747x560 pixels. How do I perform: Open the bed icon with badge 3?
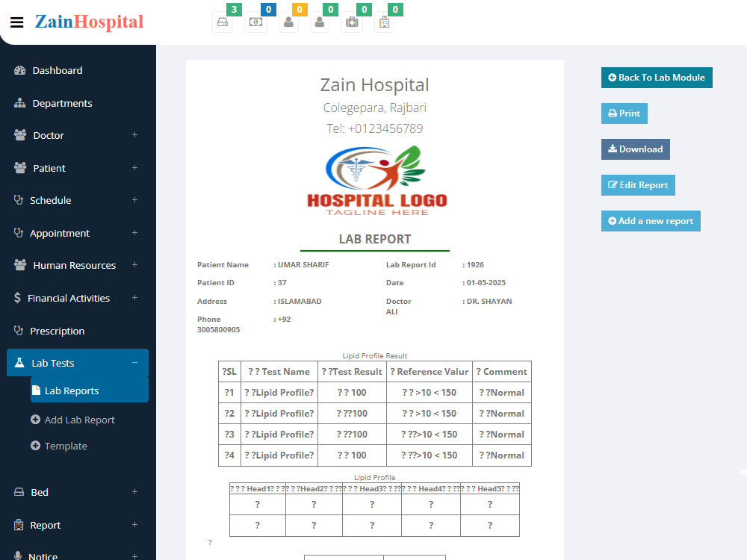tap(223, 22)
